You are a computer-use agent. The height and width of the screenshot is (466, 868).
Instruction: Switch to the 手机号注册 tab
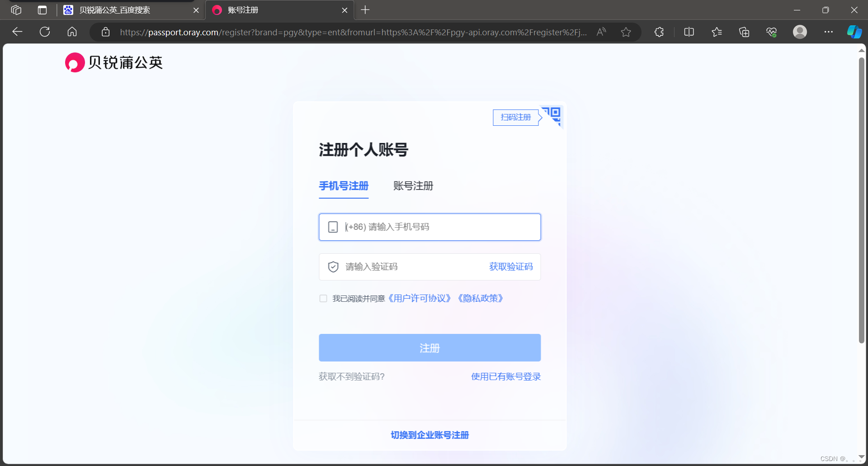(344, 186)
